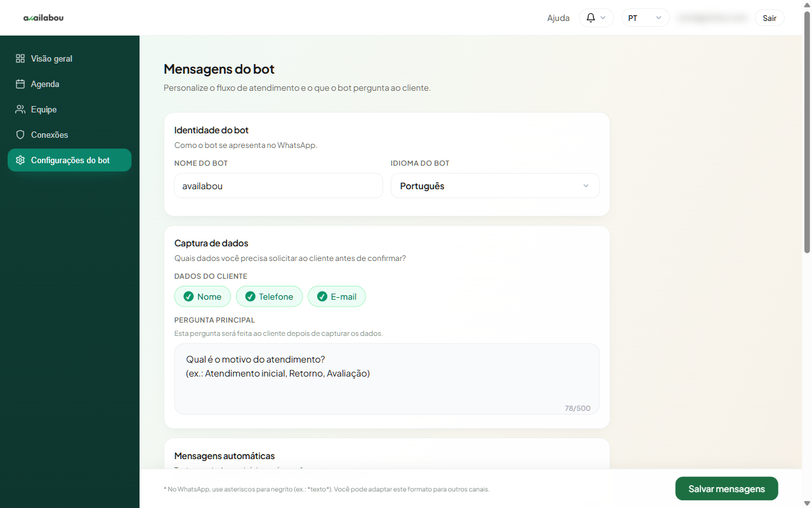Open the Equipe section
The width and height of the screenshot is (812, 508).
70,109
